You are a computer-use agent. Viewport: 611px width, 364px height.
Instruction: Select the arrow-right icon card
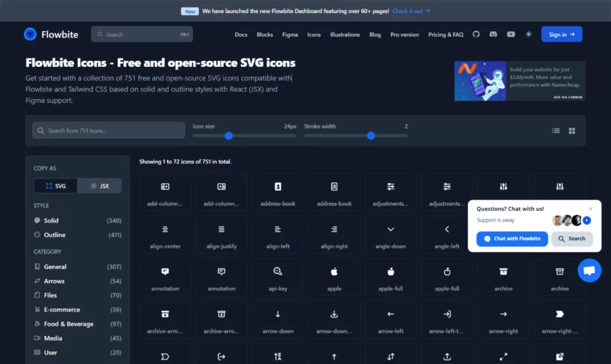point(504,320)
